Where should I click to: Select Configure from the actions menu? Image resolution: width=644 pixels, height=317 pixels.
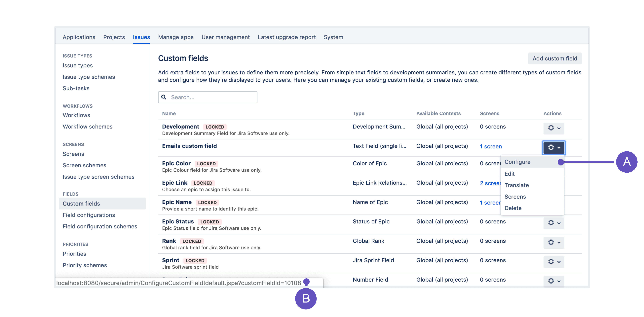pyautogui.click(x=517, y=162)
